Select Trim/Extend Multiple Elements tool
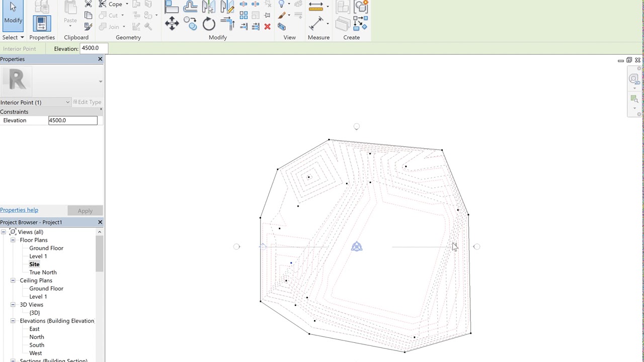 pyautogui.click(x=255, y=27)
